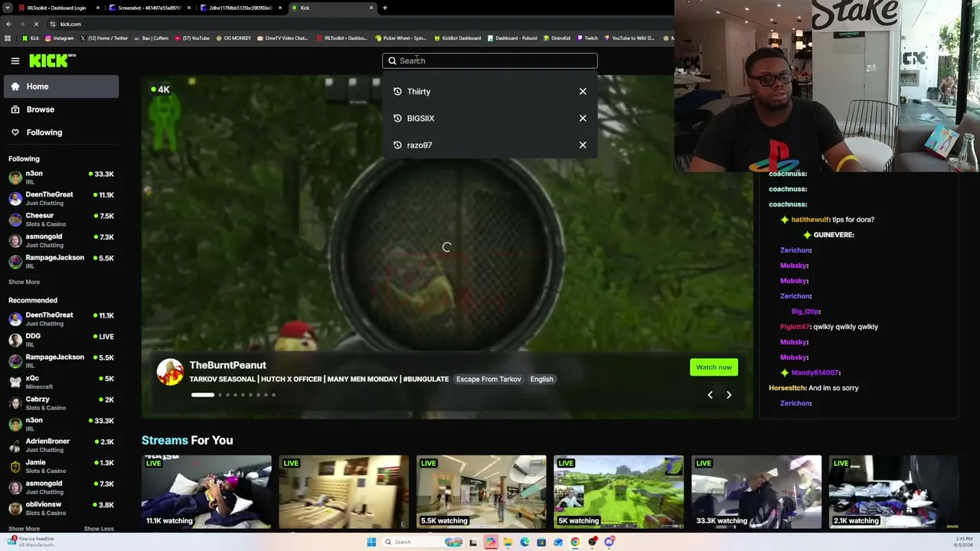Click the heart icon beside Following
Image resolution: width=980 pixels, height=551 pixels.
pos(15,132)
